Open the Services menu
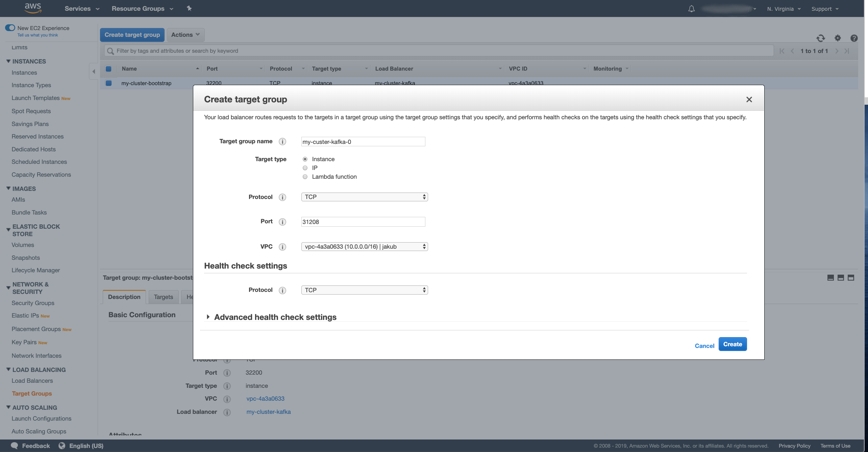The width and height of the screenshot is (868, 452). (82, 8)
